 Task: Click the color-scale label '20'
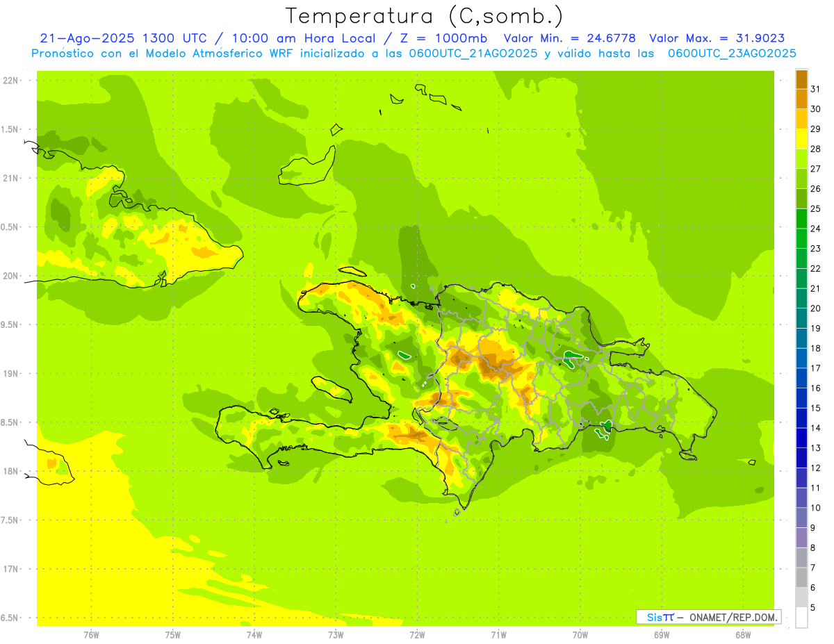pyautogui.click(x=816, y=308)
